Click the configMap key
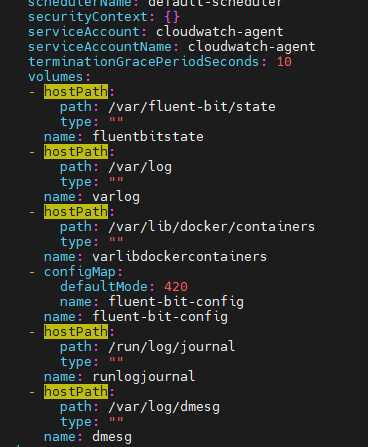This screenshot has width=368, height=447. point(80,272)
